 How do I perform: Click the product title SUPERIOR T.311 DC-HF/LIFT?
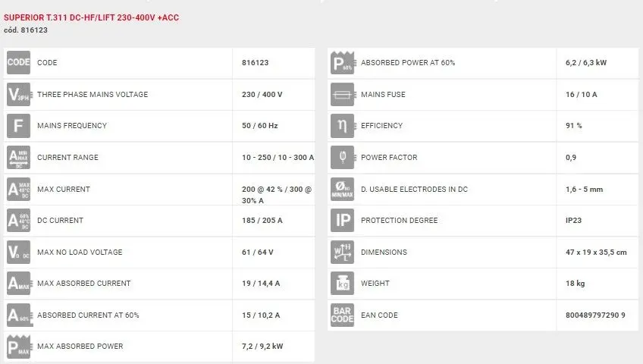pos(92,17)
